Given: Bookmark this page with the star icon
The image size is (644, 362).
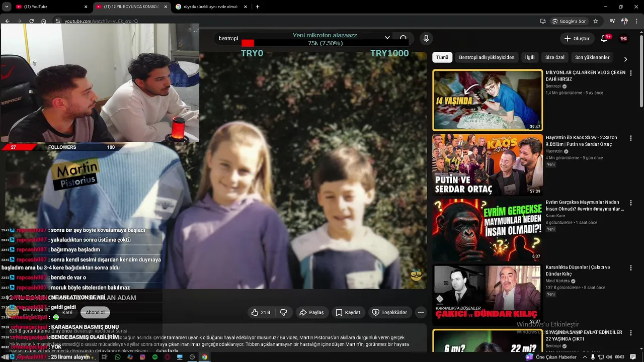Looking at the screenshot, I should tap(596, 21).
